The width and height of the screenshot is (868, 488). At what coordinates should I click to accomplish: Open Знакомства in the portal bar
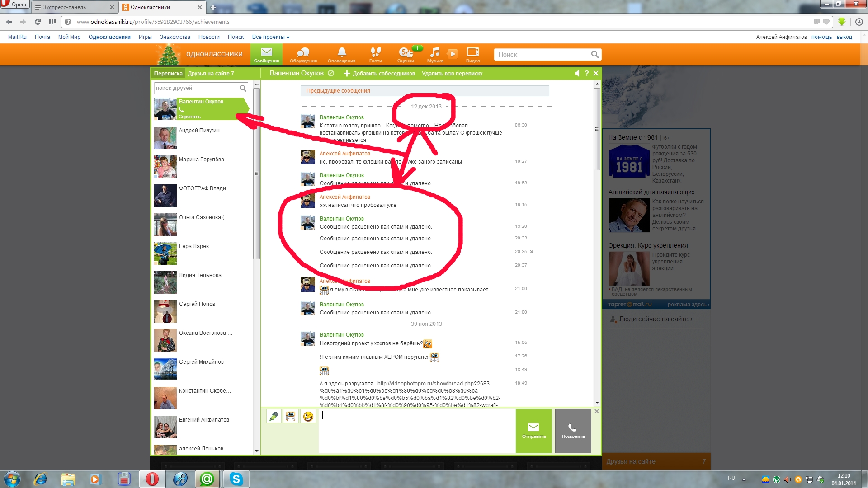pos(175,37)
